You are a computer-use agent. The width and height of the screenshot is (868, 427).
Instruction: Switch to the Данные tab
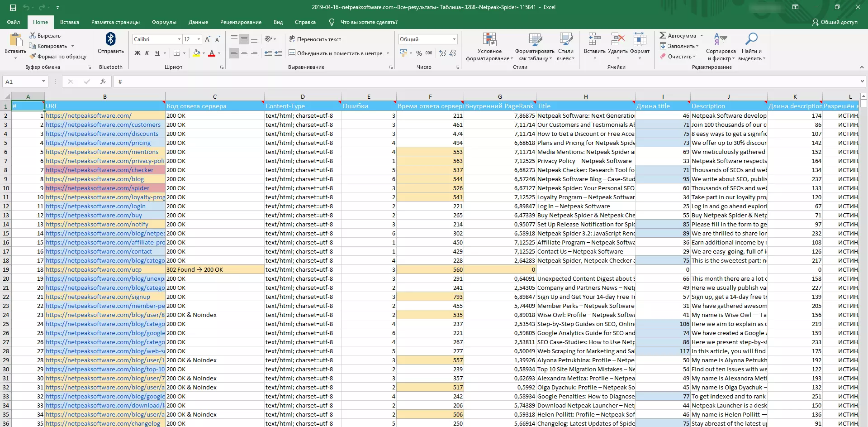[x=198, y=22]
